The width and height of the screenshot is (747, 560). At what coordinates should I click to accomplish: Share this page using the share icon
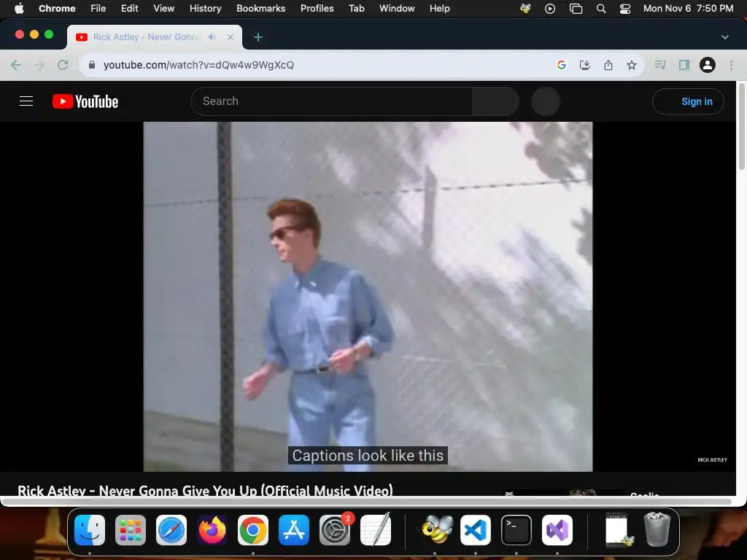click(x=608, y=65)
